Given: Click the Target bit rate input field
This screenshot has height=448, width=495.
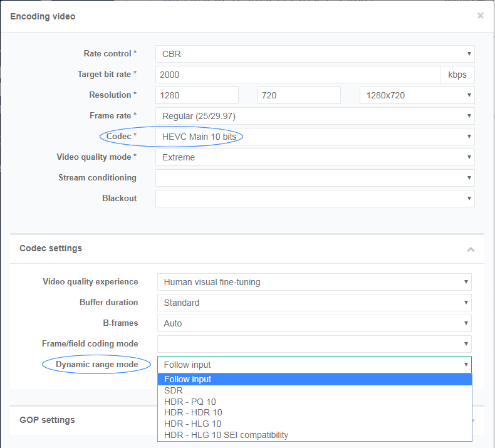Looking at the screenshot, I should [x=298, y=75].
